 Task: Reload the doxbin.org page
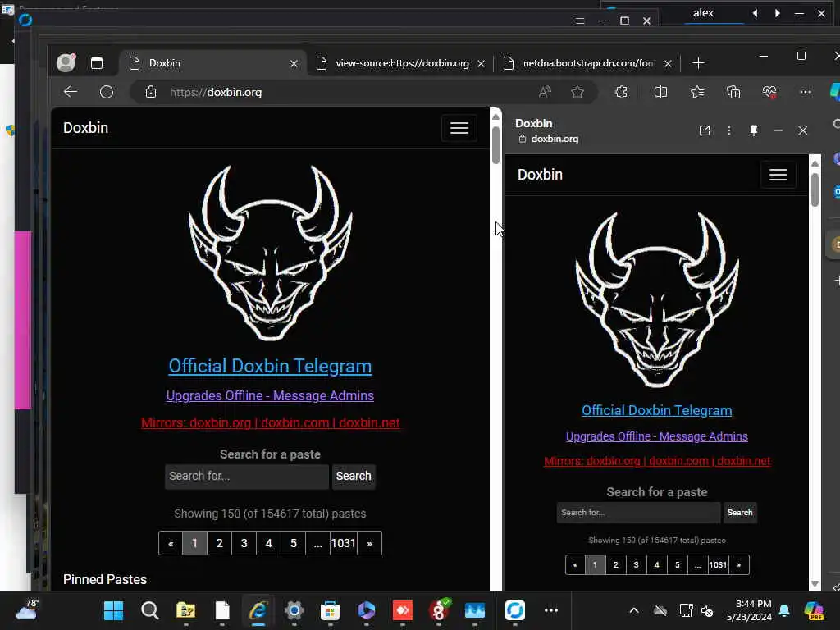(107, 92)
